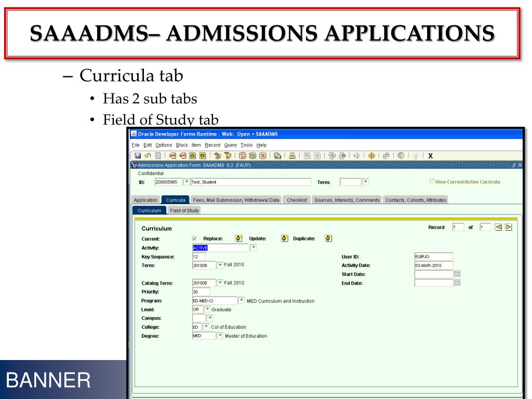Image resolution: width=532 pixels, height=399 pixels.
Task: Open the Query menu
Action: point(230,145)
